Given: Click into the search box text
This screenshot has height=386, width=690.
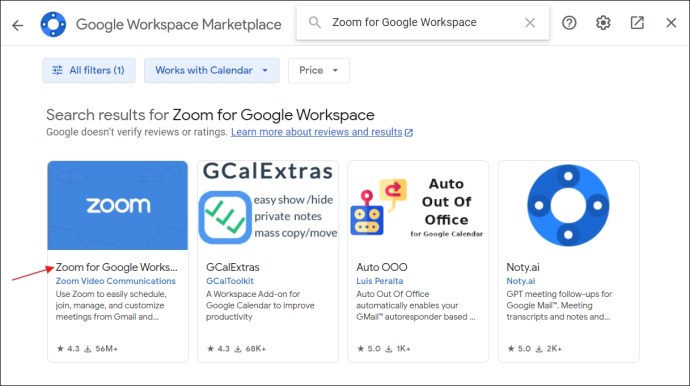Looking at the screenshot, I should tap(404, 22).
